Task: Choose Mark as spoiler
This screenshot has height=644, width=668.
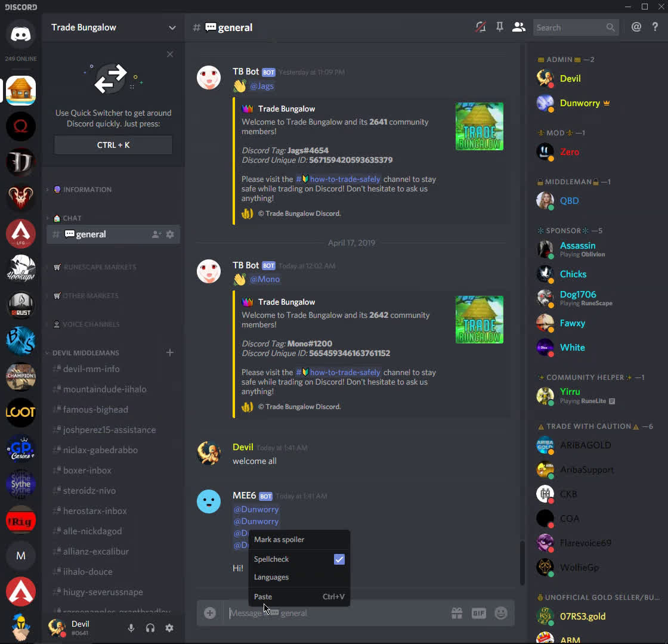Action: tap(299, 540)
